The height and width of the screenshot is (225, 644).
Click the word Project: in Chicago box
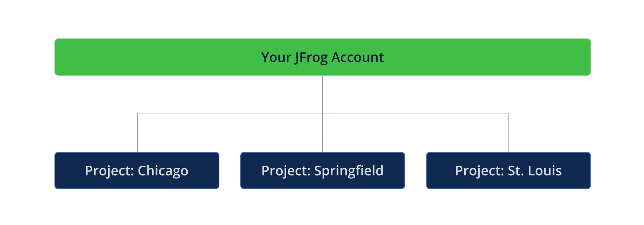(x=109, y=171)
